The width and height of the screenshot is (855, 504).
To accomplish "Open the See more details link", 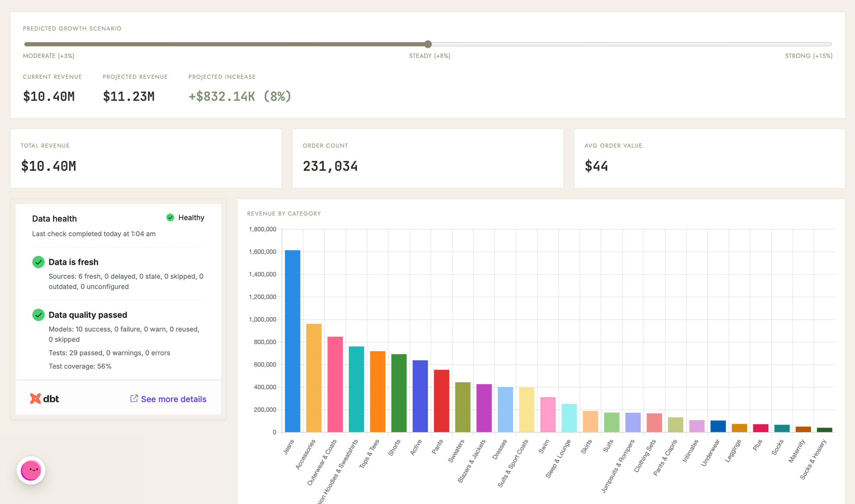I will (168, 399).
